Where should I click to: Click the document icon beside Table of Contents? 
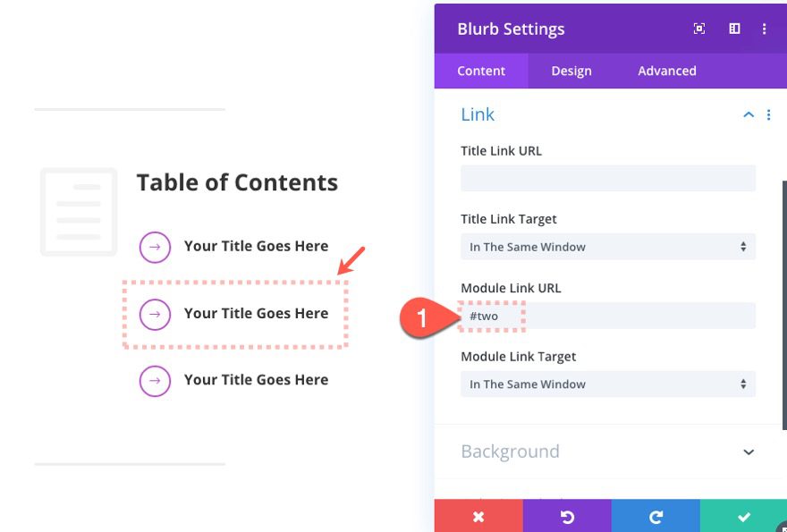[x=79, y=212]
